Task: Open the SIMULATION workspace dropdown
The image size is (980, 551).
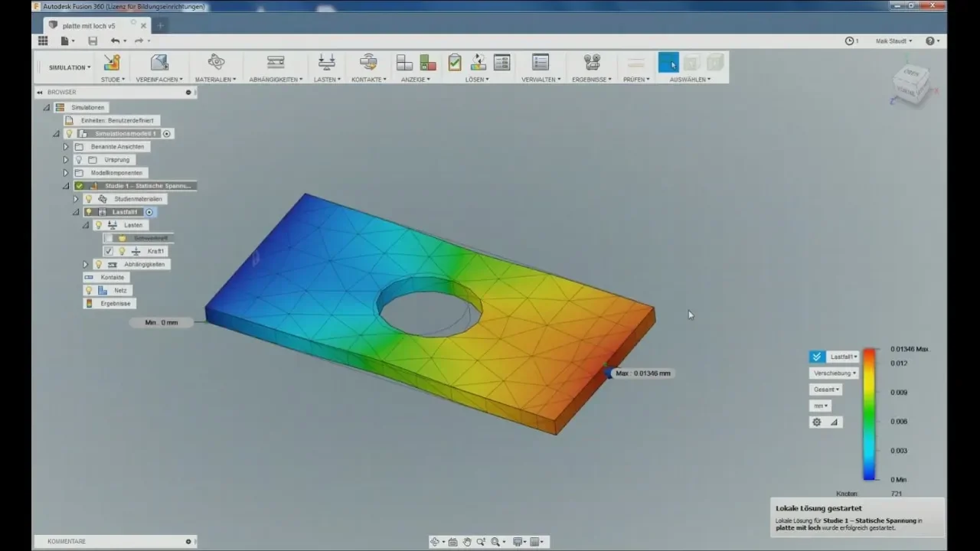Action: coord(70,67)
